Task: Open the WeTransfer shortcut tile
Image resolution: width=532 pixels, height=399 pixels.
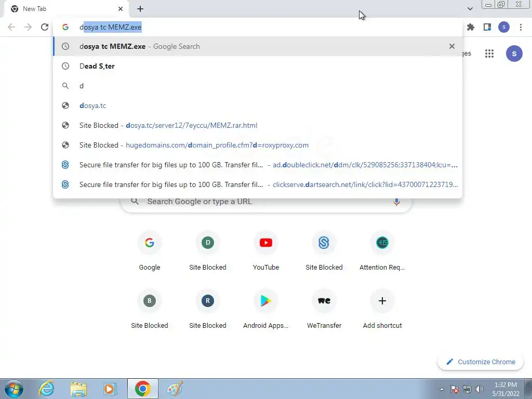Action: pyautogui.click(x=324, y=310)
